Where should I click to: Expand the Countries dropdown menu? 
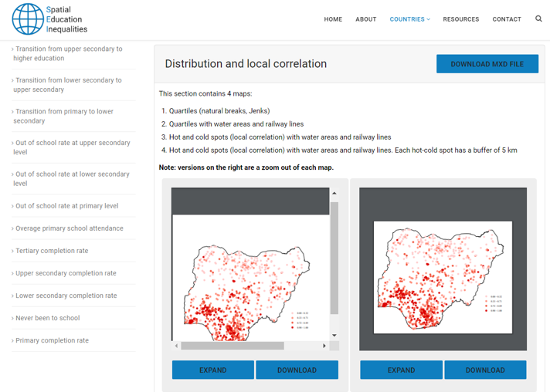coord(409,19)
